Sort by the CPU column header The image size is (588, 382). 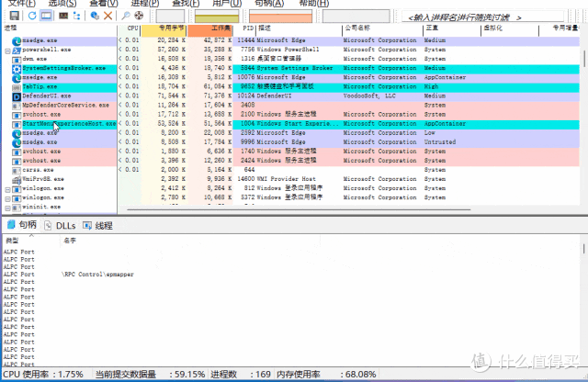129,28
